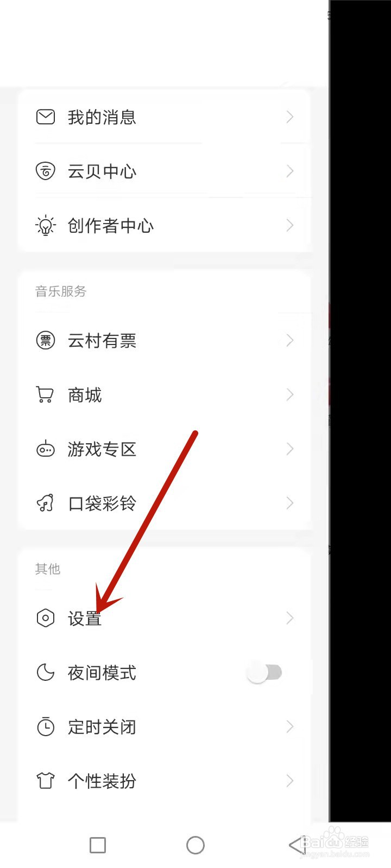Tap the Android home circle button

[x=195, y=845]
